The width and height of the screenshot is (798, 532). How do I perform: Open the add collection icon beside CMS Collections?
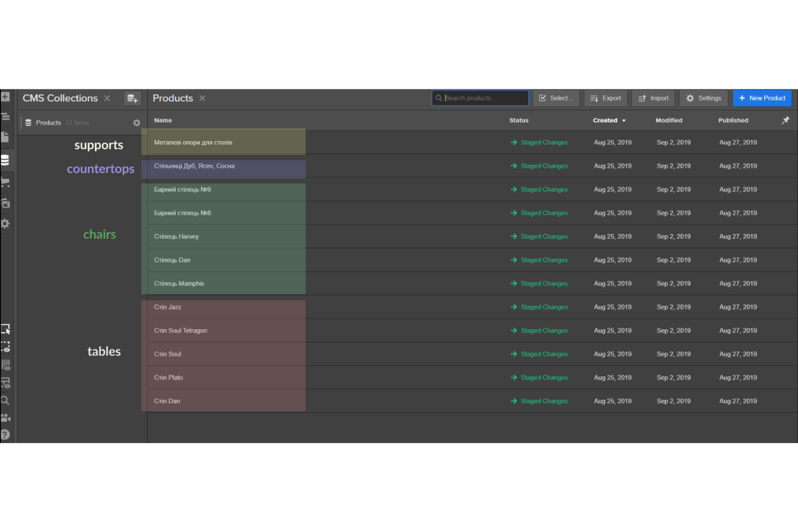coord(132,98)
